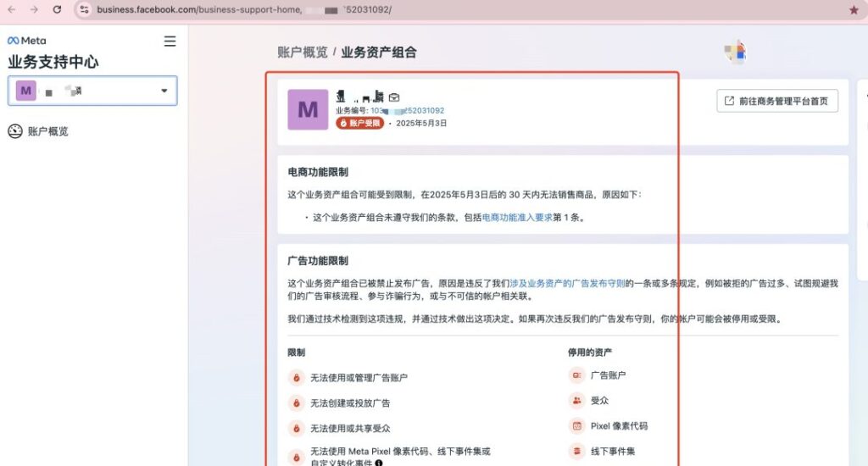The height and width of the screenshot is (466, 868).
Task: Click the 业务资产组合 breadcrumb text
Action: (x=379, y=53)
